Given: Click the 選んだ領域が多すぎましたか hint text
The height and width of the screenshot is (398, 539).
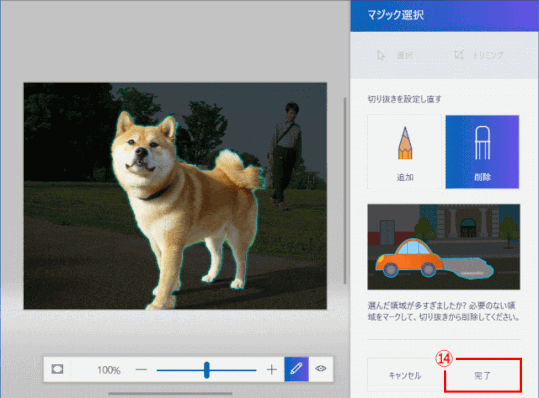Looking at the screenshot, I should (x=443, y=311).
